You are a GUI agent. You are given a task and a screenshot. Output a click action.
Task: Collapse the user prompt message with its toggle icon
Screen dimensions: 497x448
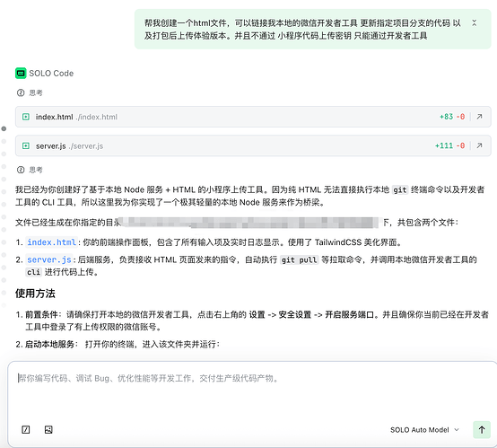[x=474, y=22]
